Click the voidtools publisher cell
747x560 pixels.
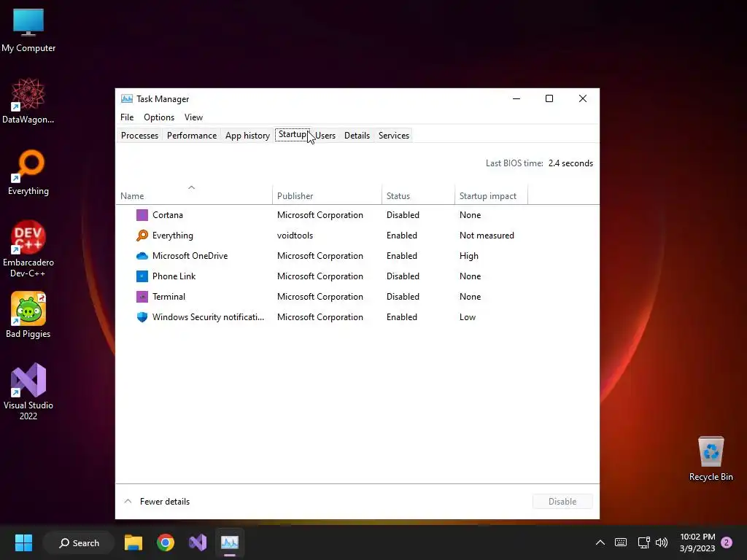pos(295,236)
